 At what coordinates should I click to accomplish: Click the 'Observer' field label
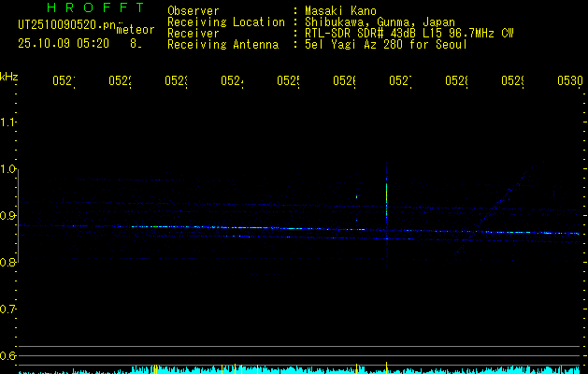click(x=194, y=11)
